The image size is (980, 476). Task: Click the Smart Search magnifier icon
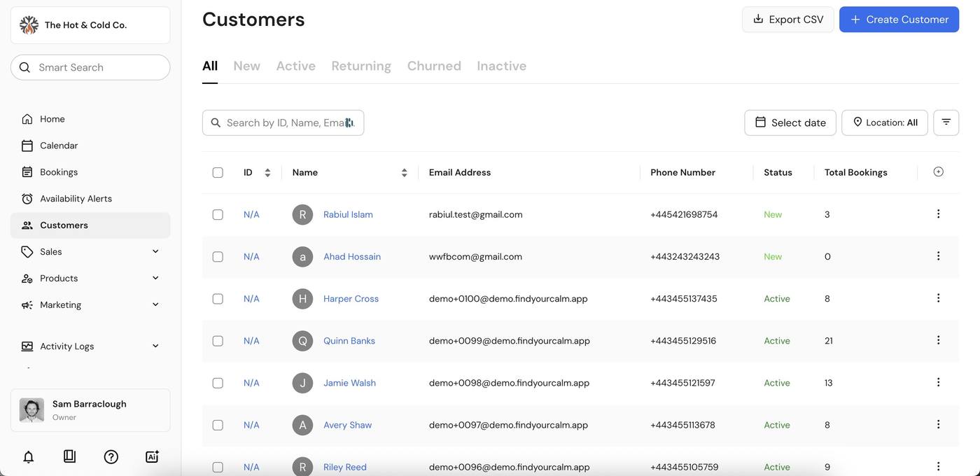pyautogui.click(x=24, y=67)
